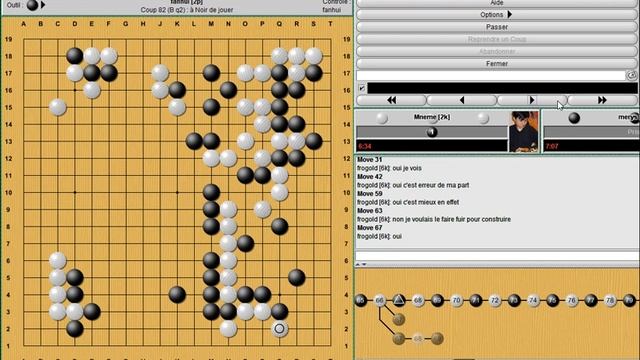This screenshot has height=360, width=640.
Task: Jump to Move 59 in chat log
Action: pyautogui.click(x=369, y=193)
